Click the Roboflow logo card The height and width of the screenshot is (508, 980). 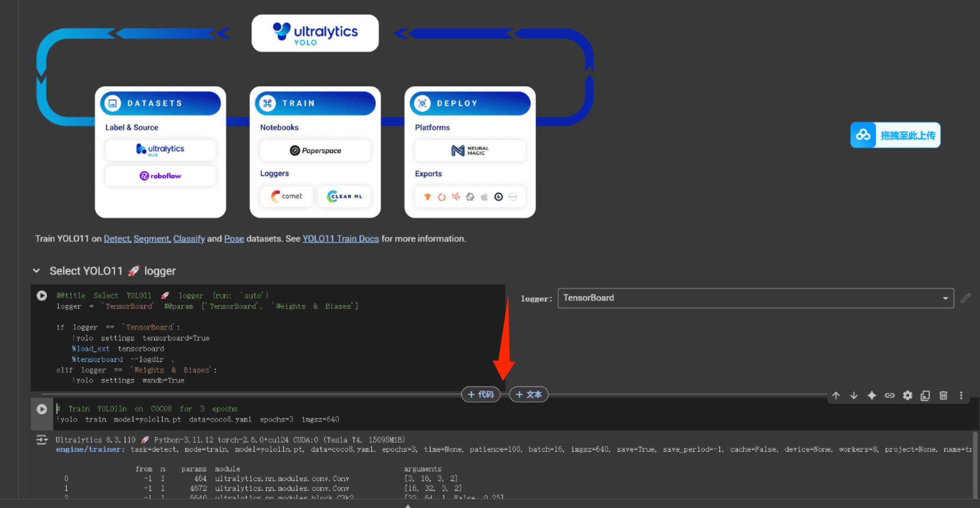point(160,176)
